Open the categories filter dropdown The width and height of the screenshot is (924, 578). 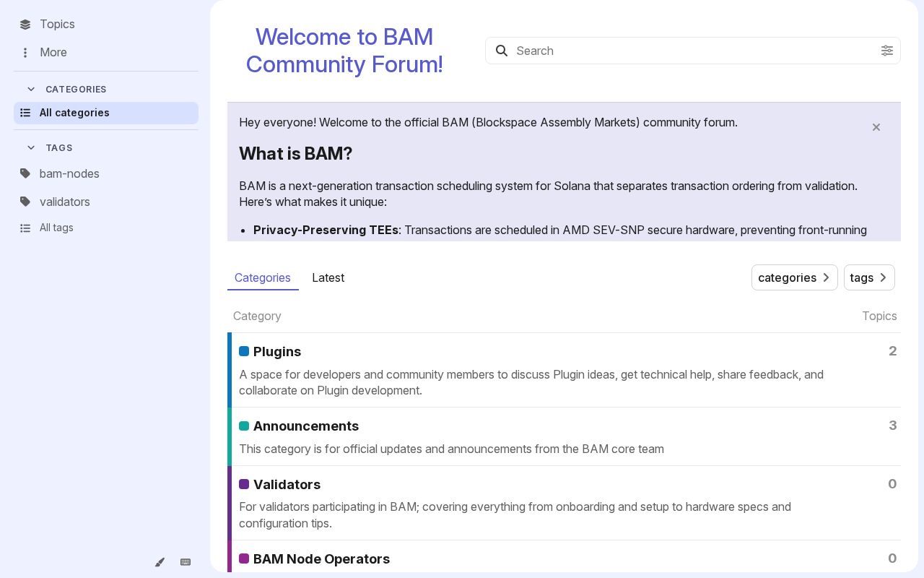click(794, 277)
